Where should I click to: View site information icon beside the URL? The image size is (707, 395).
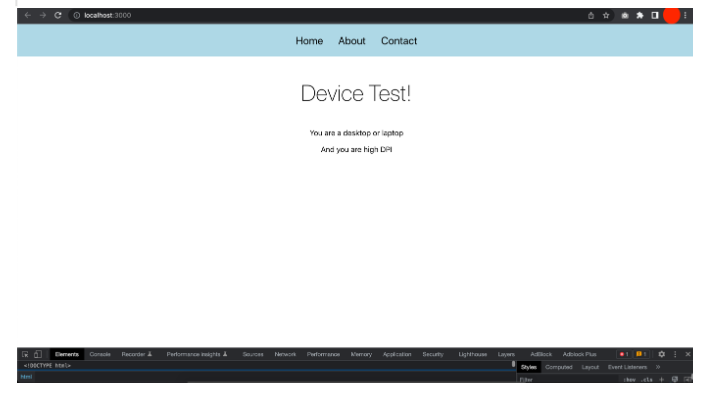(x=77, y=15)
